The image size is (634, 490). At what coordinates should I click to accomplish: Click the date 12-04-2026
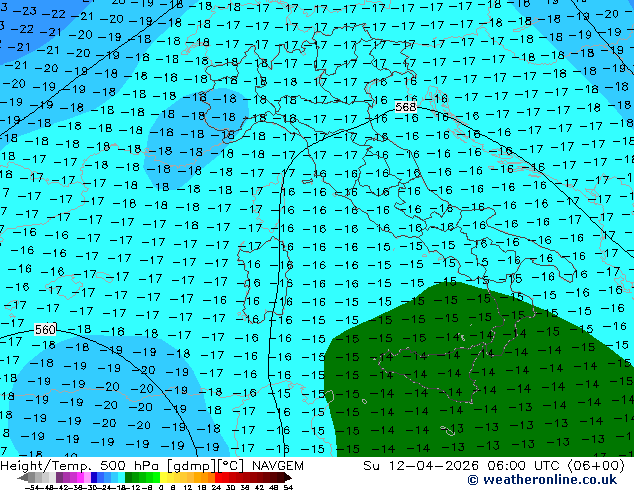point(434,466)
